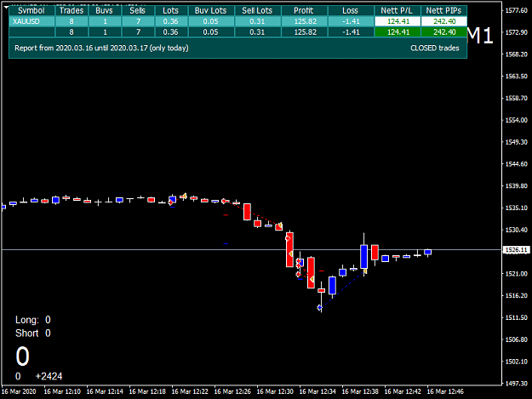Click the 1544.60 price axis label
532x399 pixels.
point(517,164)
